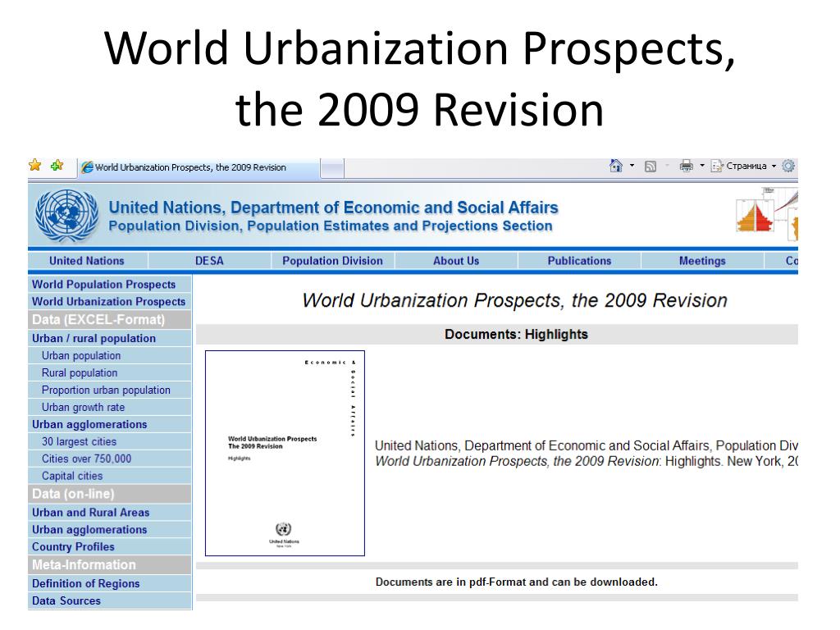Image resolution: width=840 pixels, height=630 pixels.
Task: Open the Definition of Regions link
Action: (x=85, y=583)
